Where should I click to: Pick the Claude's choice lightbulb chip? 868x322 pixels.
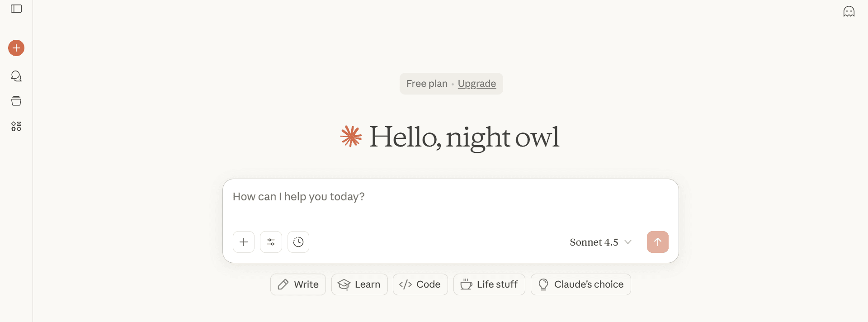(580, 284)
